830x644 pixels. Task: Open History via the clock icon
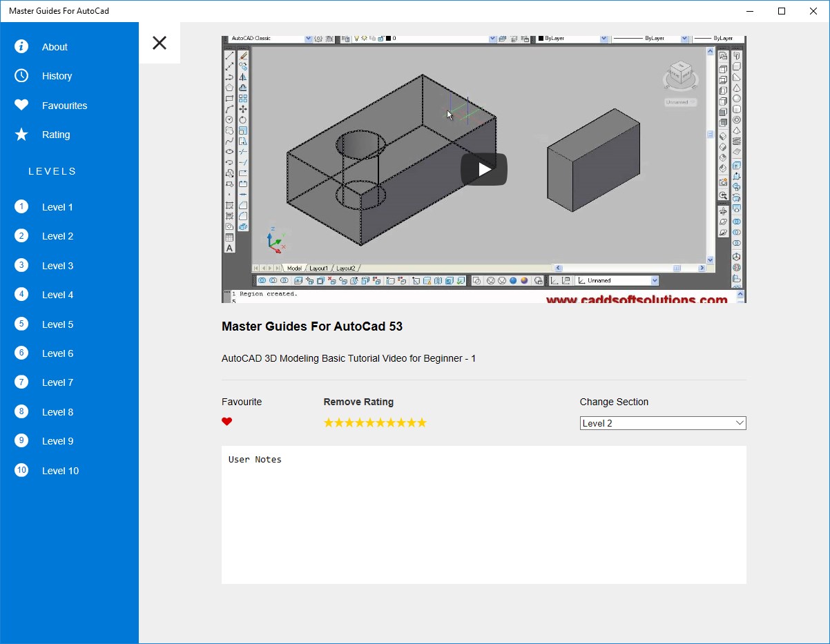click(x=21, y=76)
